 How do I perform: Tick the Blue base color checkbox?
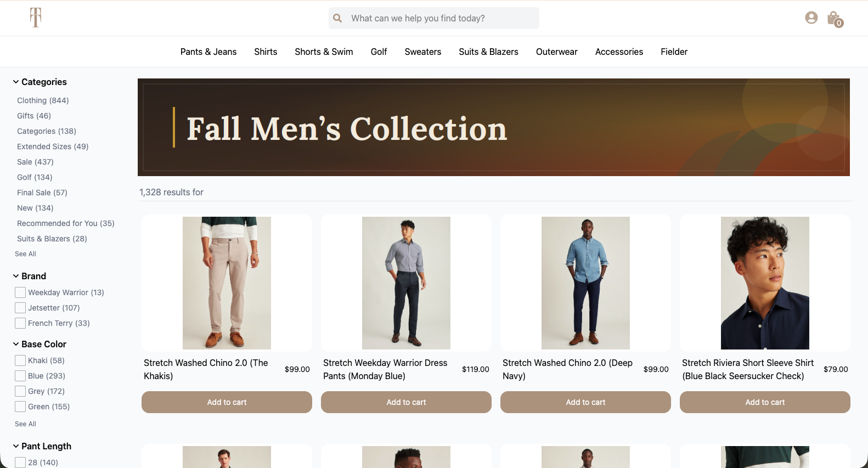coord(20,376)
